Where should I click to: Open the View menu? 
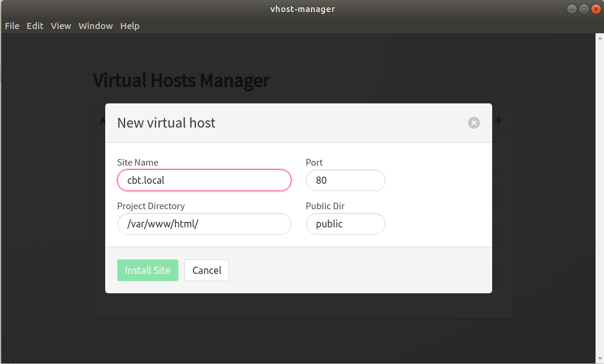61,26
